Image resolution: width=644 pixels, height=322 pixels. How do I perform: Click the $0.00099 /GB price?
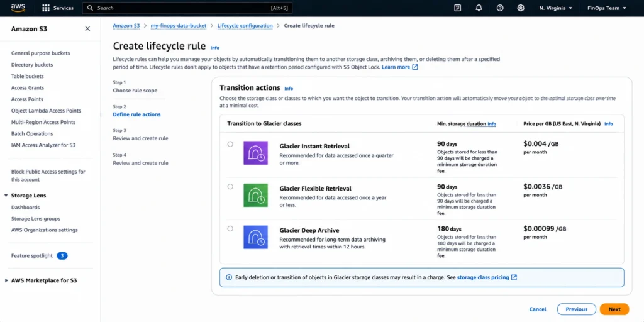[545, 228]
